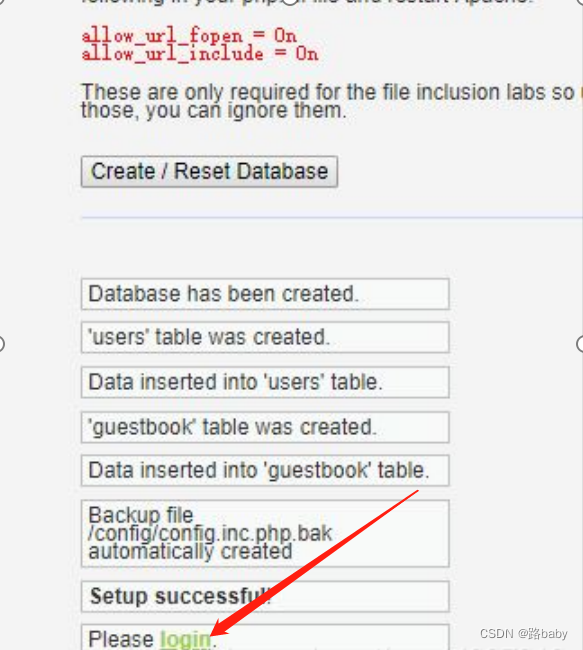Image resolution: width=583 pixels, height=650 pixels.
Task: Select the "Data inserted into 'guestbook' table" message
Action: coord(265,471)
